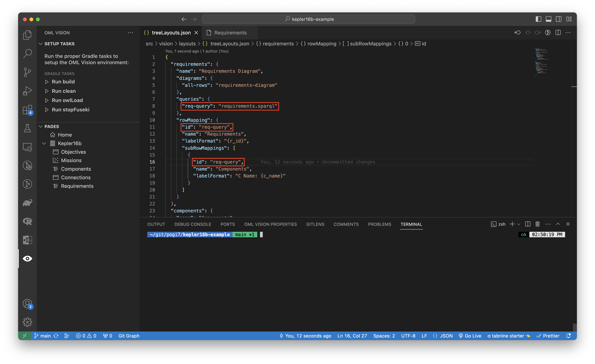The image size is (595, 364).
Task: Change JSON language mode in status bar
Action: [446, 336]
